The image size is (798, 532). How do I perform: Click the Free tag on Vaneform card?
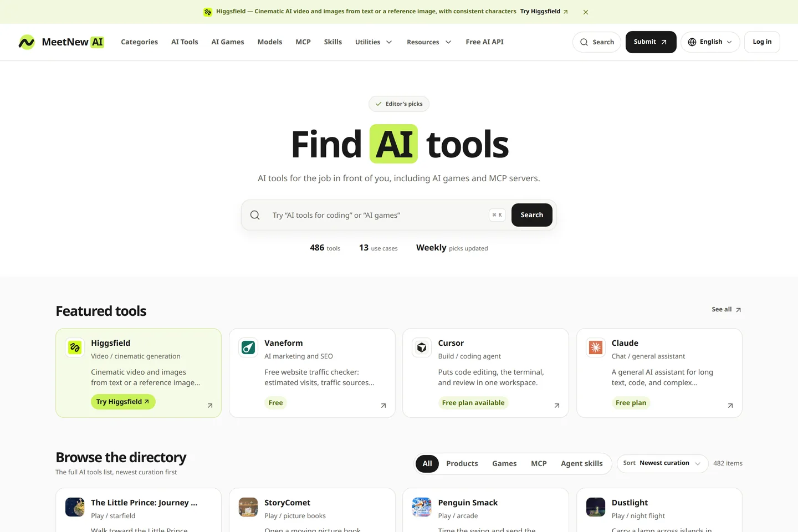[x=276, y=403]
